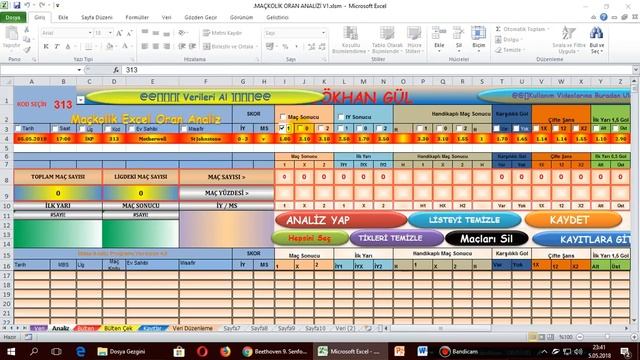Click the ANALİZ YAP button
This screenshot has height=360, width=640.
[341, 220]
